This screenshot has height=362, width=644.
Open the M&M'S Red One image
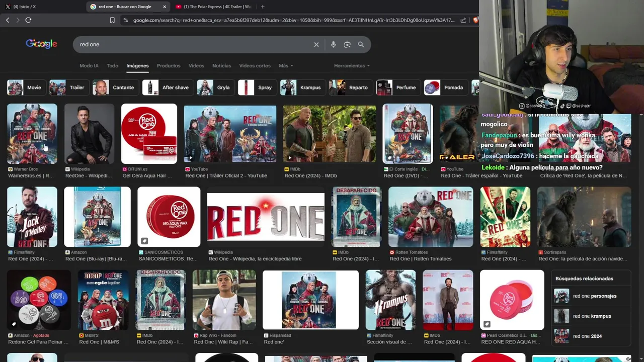click(x=103, y=300)
